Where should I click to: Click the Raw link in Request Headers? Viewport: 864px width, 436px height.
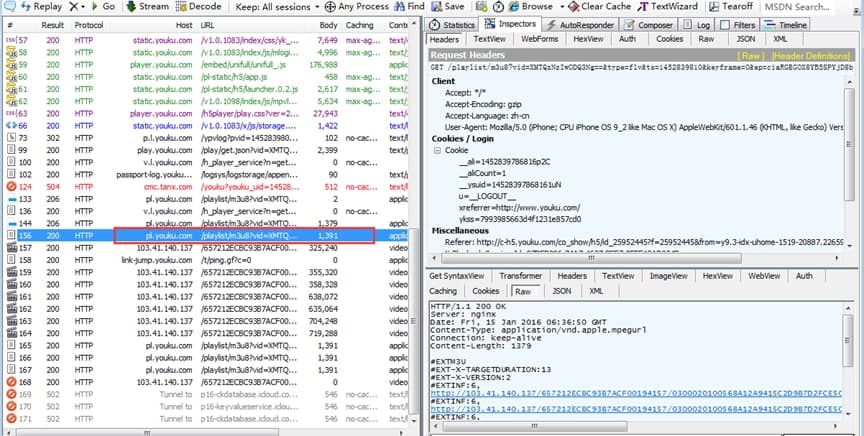(x=750, y=56)
